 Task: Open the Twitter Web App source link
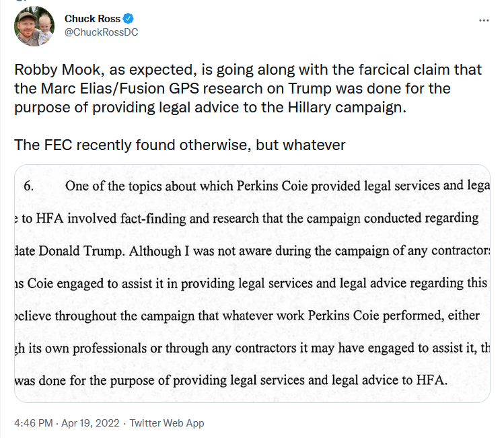(167, 423)
